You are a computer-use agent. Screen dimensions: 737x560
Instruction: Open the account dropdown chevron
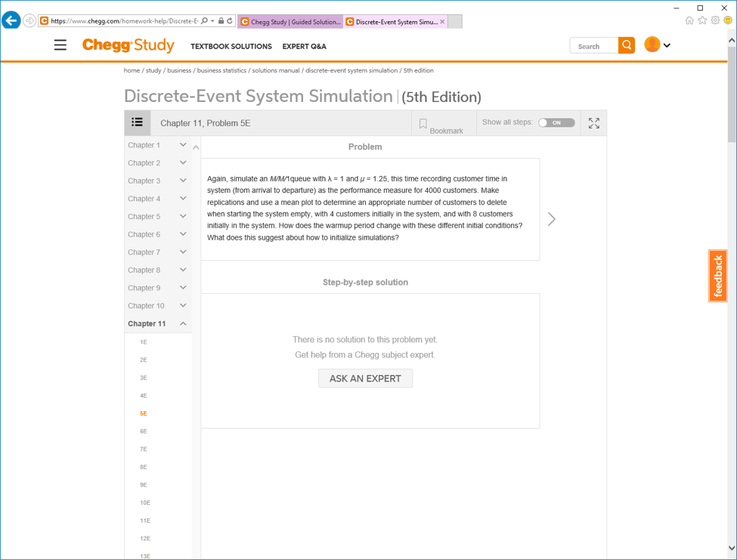[668, 45]
